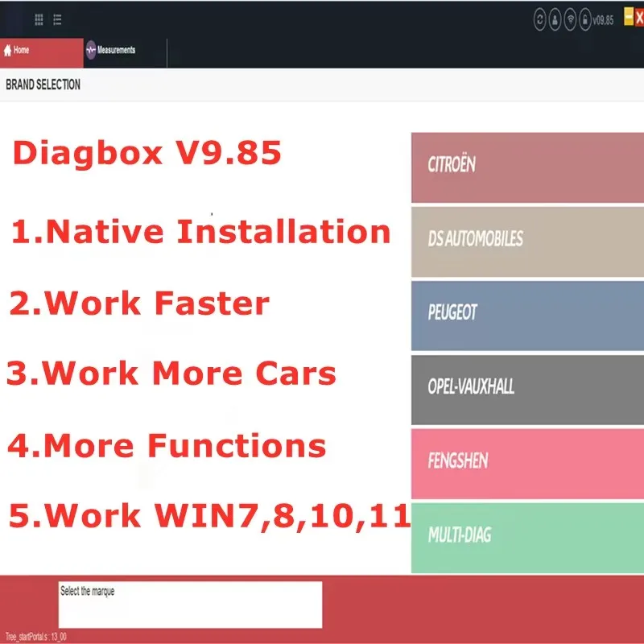
Task: Select the DS AUTOMOBILES brand tile
Action: click(x=527, y=242)
